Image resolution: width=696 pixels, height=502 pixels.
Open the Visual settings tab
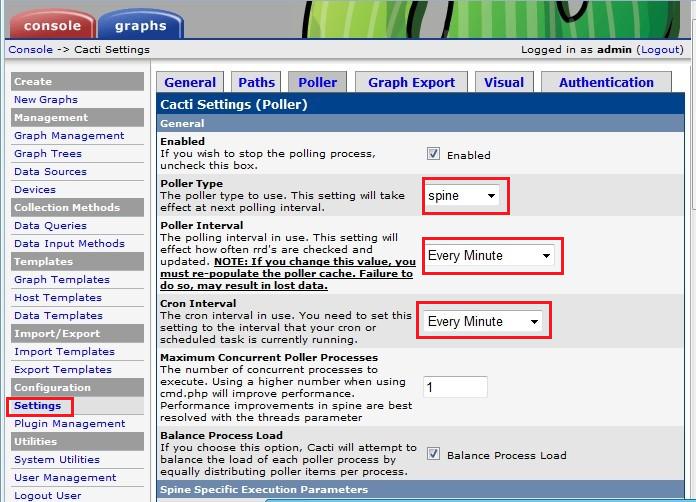coord(504,83)
